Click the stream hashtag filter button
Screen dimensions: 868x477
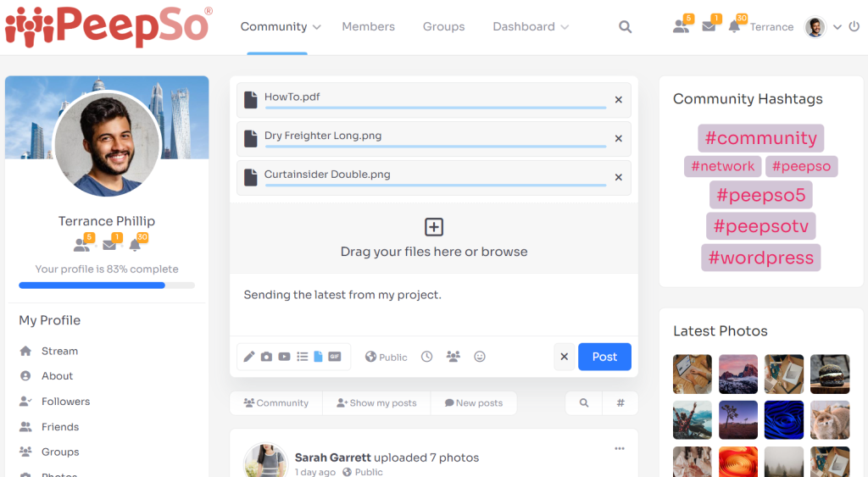coord(620,402)
